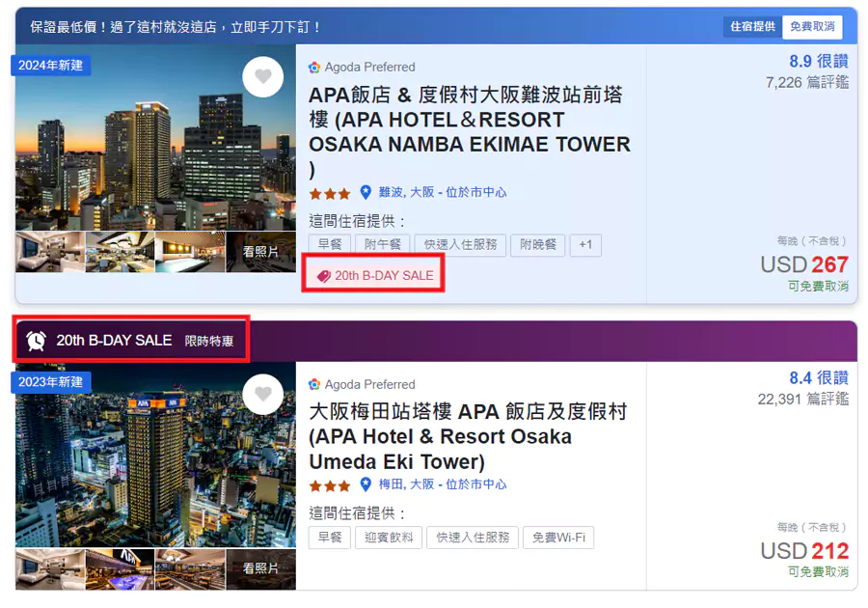Click the 8.4 很讚 review score
Image resolution: width=868 pixels, height=608 pixels.
(819, 377)
